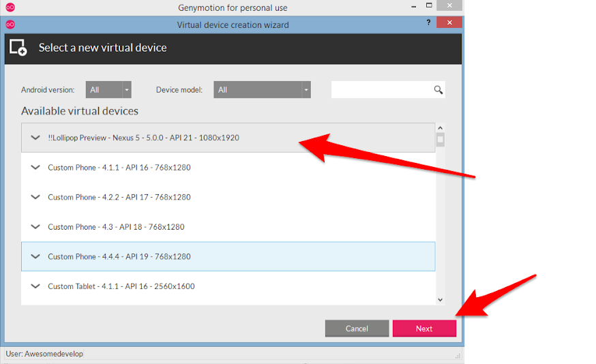596x364 pixels.
Task: Open the Android version dropdown
Action: [x=108, y=90]
